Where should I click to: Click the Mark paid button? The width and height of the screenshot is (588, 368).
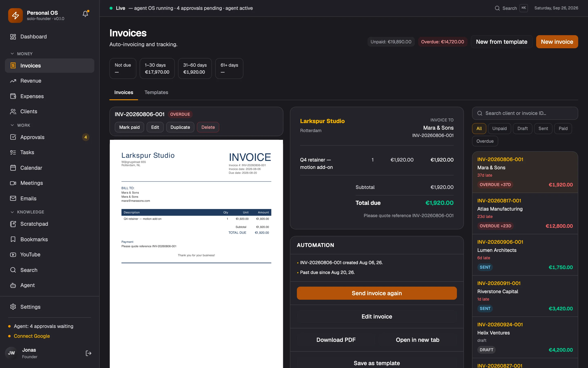click(129, 127)
